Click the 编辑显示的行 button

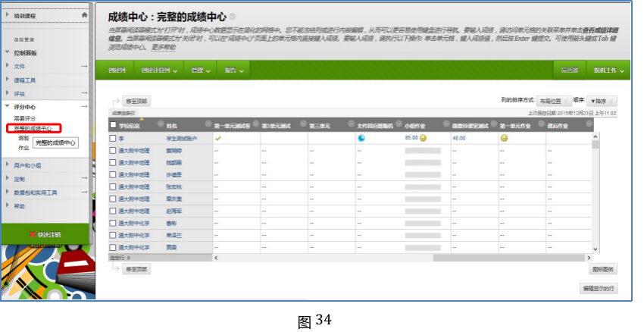(599, 289)
